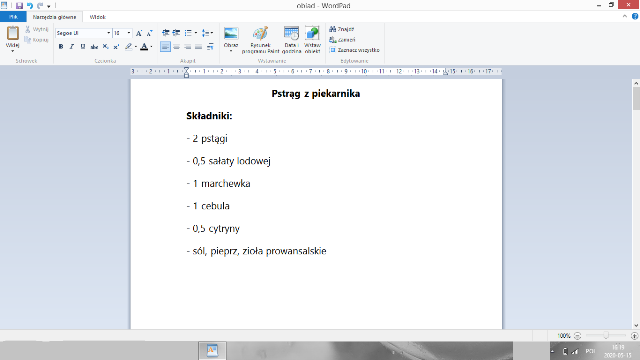Open the Plik file menu
This screenshot has height=360, width=640.
coord(13,17)
